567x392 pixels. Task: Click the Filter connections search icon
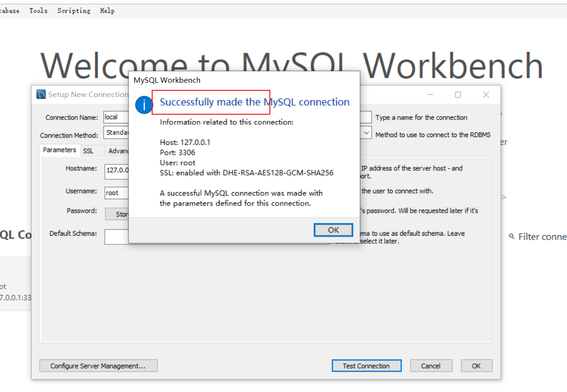(511, 236)
